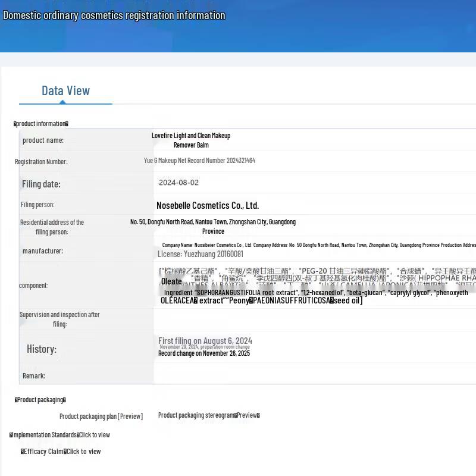The height and width of the screenshot is (476, 476).
Task: Click the filing date 2024-08-02
Action: point(178,183)
